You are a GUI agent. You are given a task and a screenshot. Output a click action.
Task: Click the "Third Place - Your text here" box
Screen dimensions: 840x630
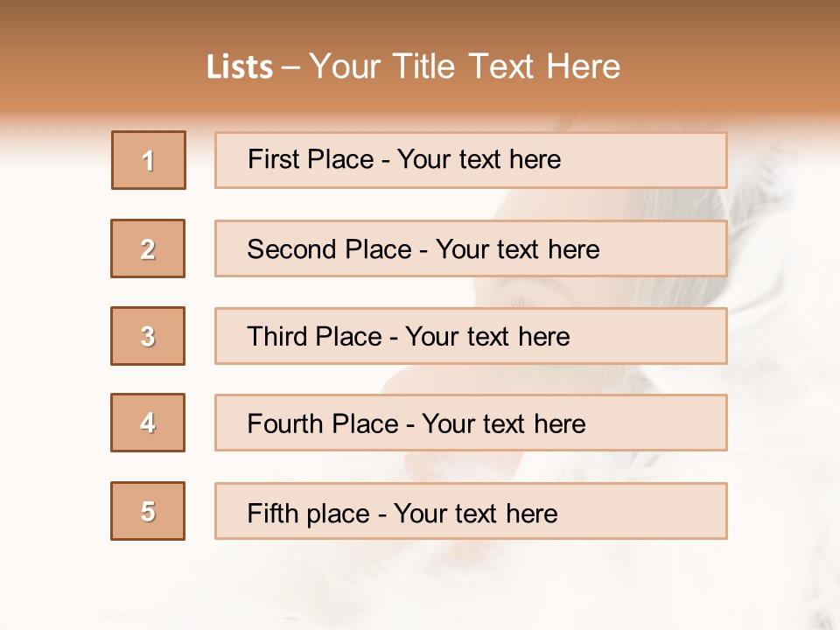click(x=471, y=336)
